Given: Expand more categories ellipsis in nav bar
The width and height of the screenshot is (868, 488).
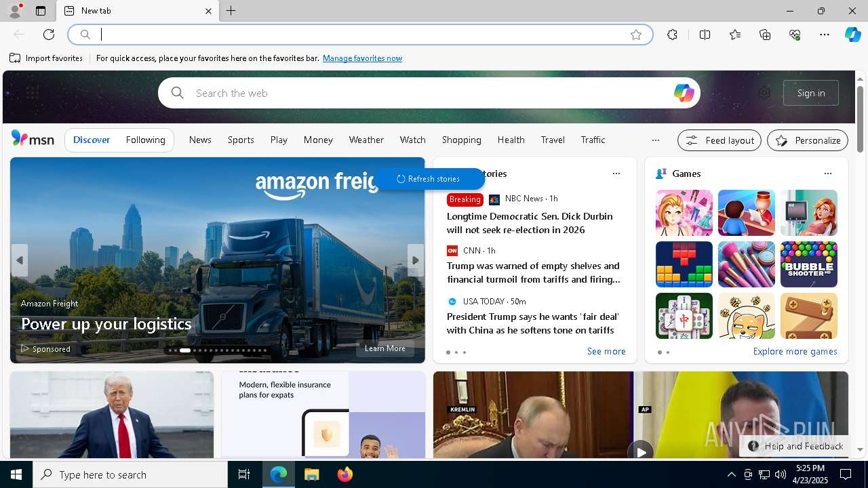Looking at the screenshot, I should point(655,140).
